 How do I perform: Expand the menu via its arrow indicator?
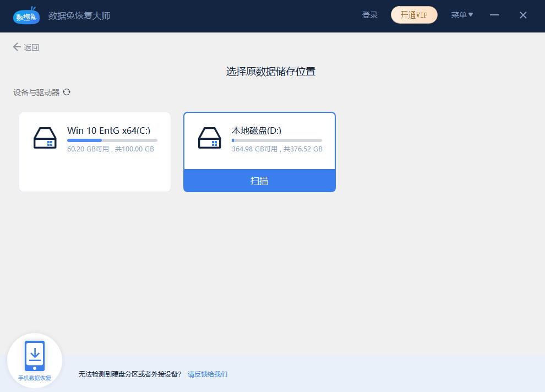point(471,15)
